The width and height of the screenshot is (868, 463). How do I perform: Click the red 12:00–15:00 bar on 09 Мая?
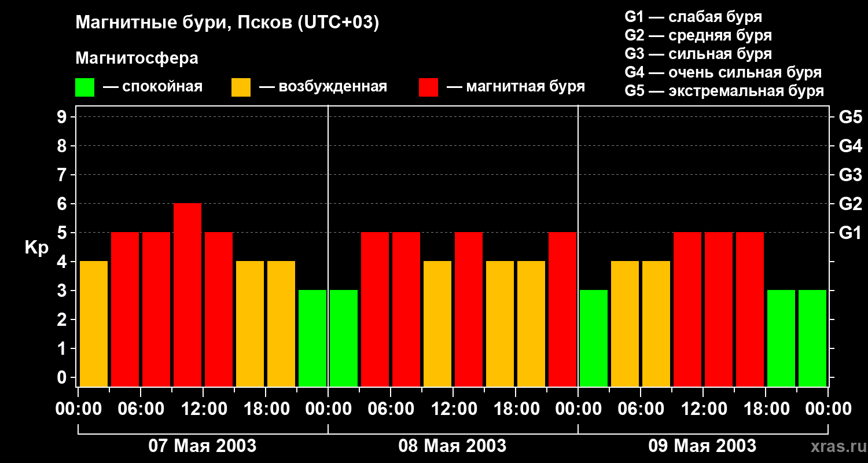click(x=719, y=309)
